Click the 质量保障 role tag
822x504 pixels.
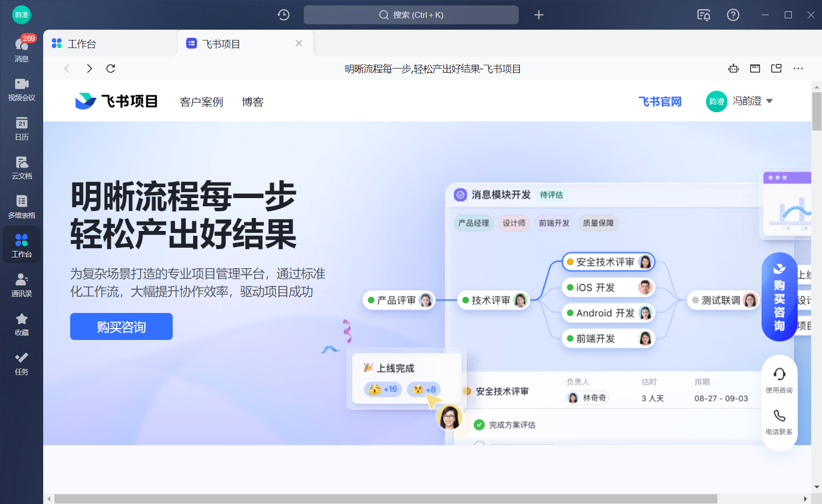(x=598, y=223)
